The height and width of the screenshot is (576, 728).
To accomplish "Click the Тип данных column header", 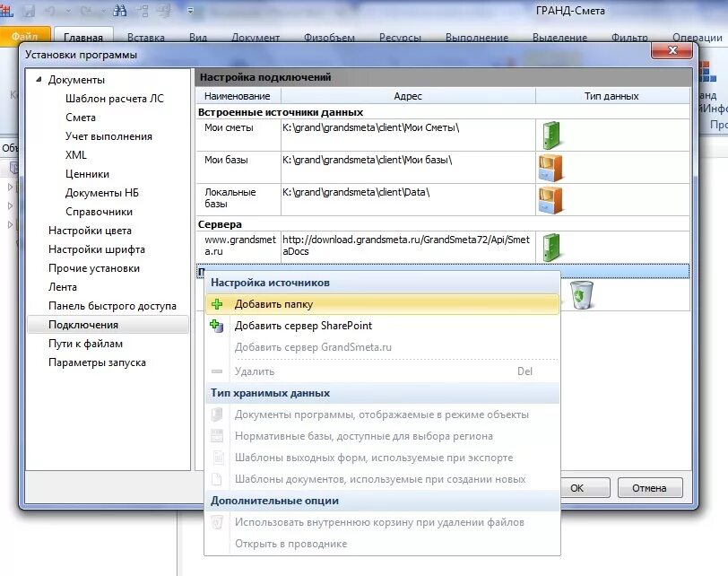I will [x=612, y=96].
